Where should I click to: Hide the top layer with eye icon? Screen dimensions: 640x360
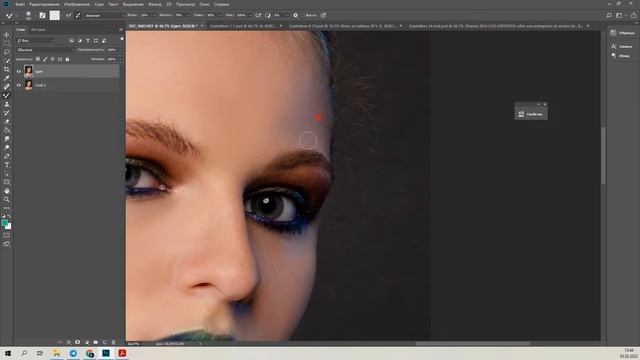pos(18,71)
